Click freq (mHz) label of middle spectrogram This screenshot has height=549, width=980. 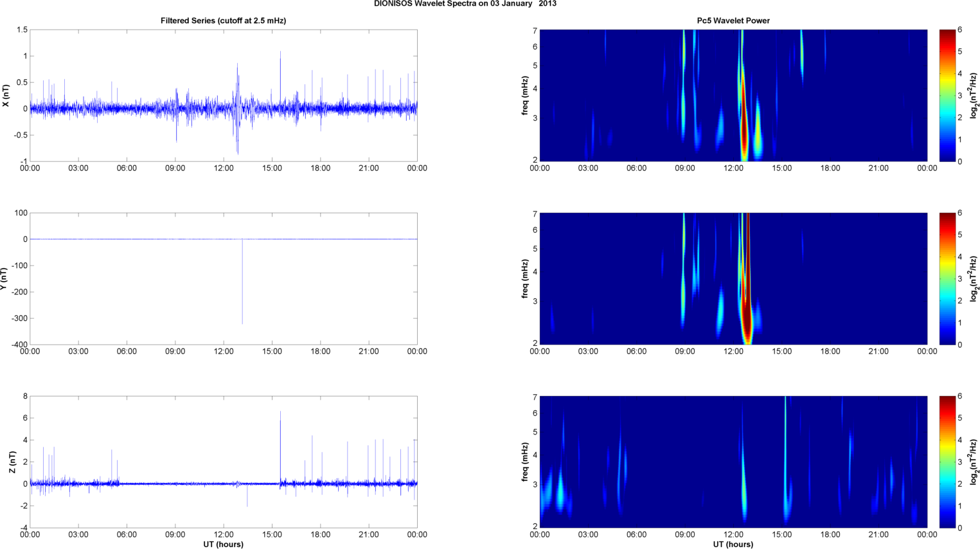click(x=526, y=278)
